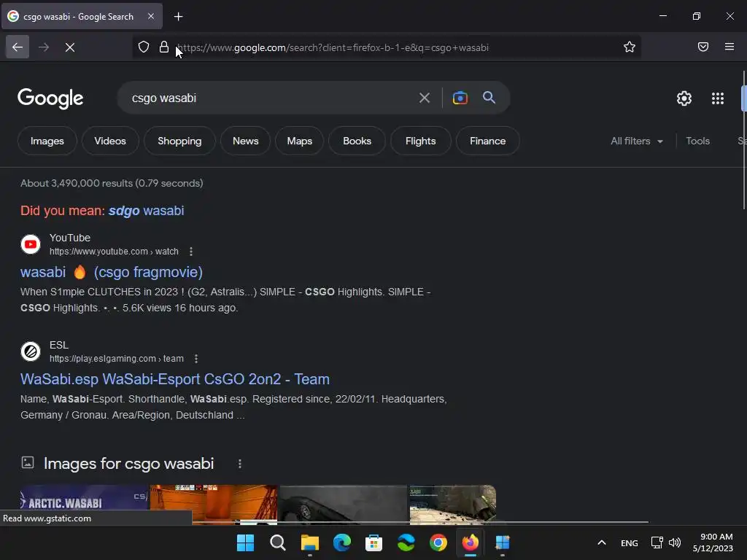Click the Google logo

pyautogui.click(x=50, y=98)
